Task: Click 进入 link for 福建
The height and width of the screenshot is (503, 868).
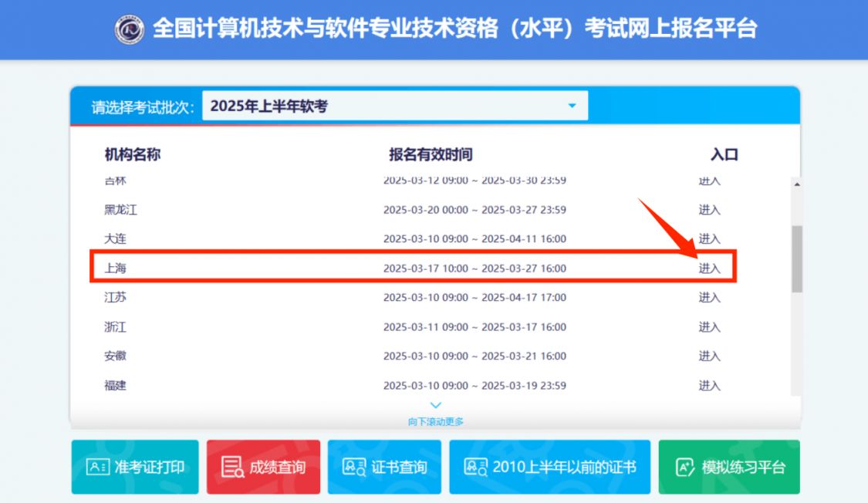Action: [x=709, y=386]
